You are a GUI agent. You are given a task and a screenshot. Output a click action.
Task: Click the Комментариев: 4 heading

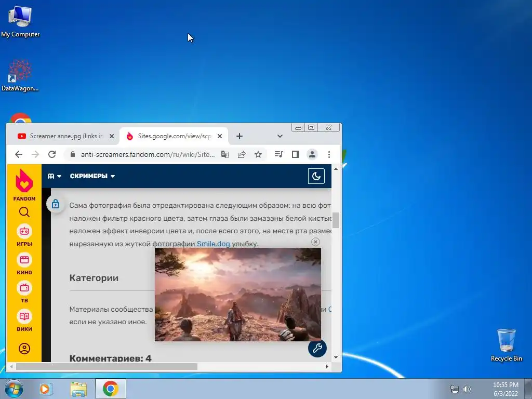[110, 357]
